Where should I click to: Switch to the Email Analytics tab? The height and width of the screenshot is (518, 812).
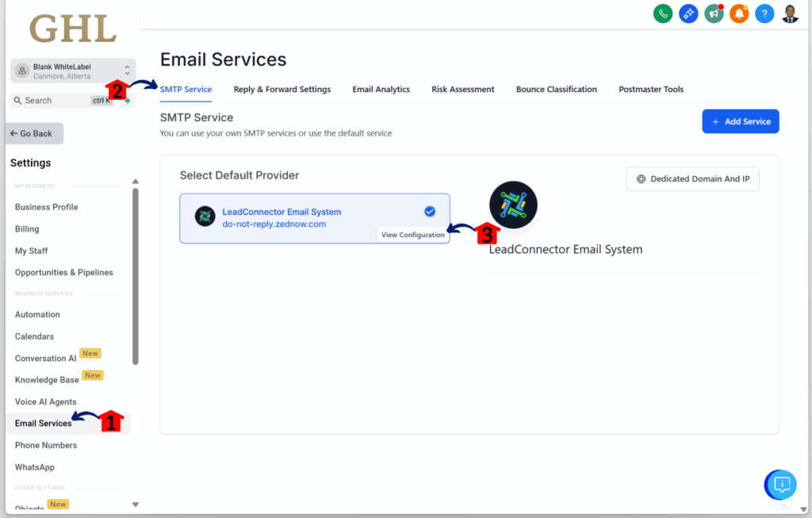pyautogui.click(x=381, y=89)
